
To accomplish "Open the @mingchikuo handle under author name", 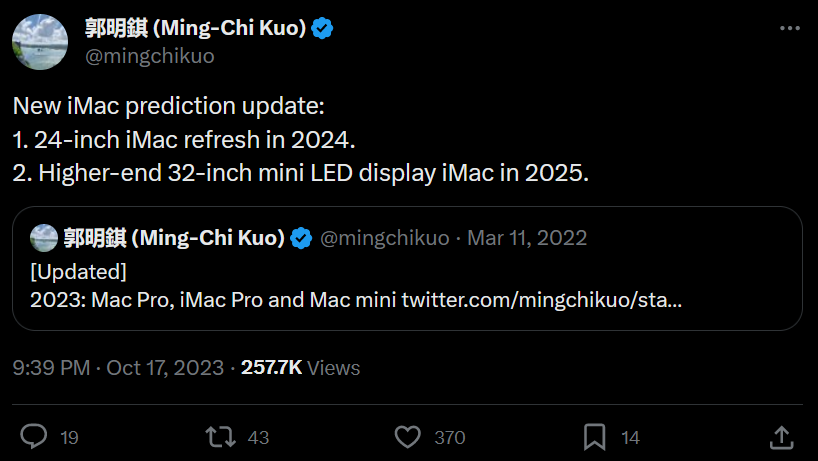I will pyautogui.click(x=149, y=56).
